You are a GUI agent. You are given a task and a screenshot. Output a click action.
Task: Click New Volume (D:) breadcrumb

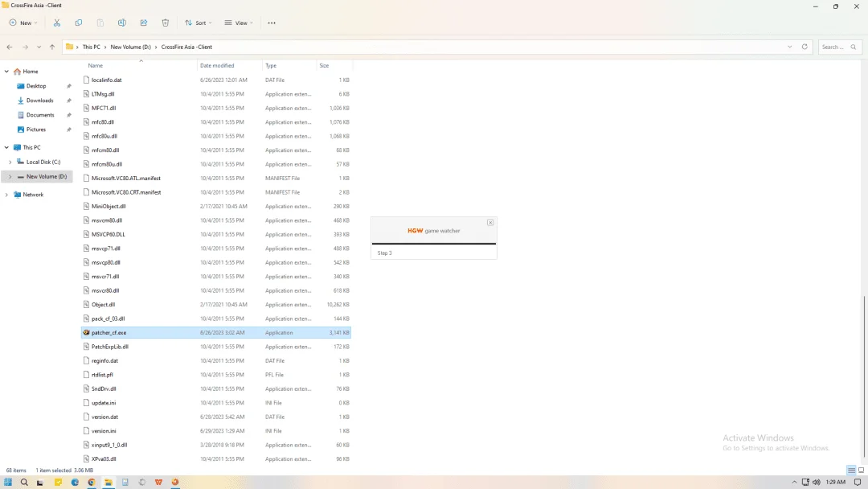point(131,47)
